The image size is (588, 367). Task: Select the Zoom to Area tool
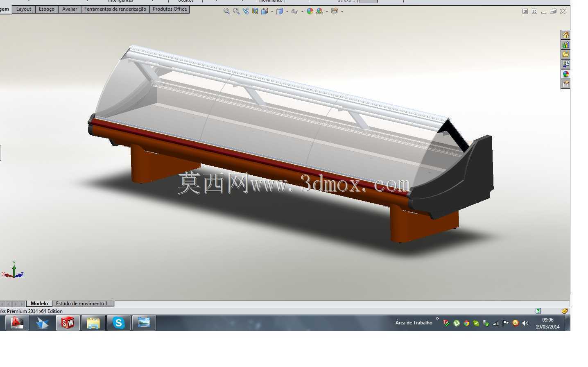click(x=236, y=11)
